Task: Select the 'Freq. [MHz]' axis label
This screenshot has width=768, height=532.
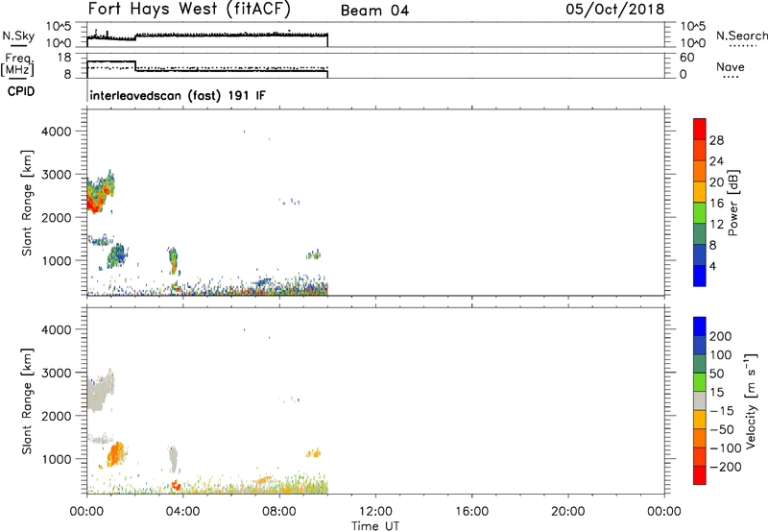Action: tap(18, 64)
